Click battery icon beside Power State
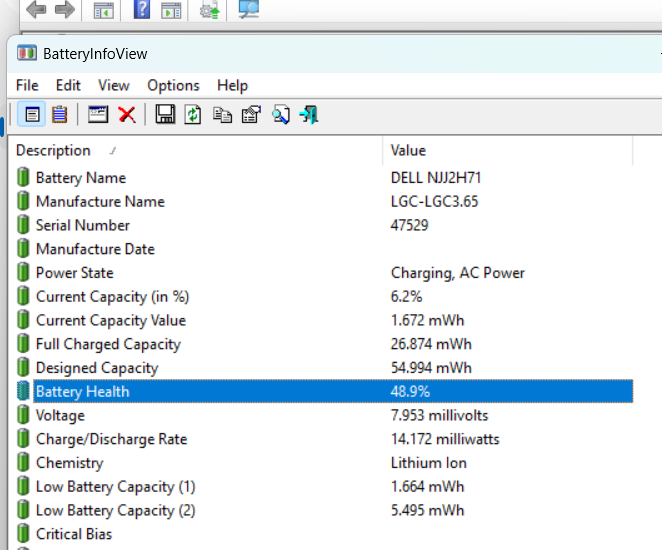This screenshot has height=550, width=662. [23, 272]
